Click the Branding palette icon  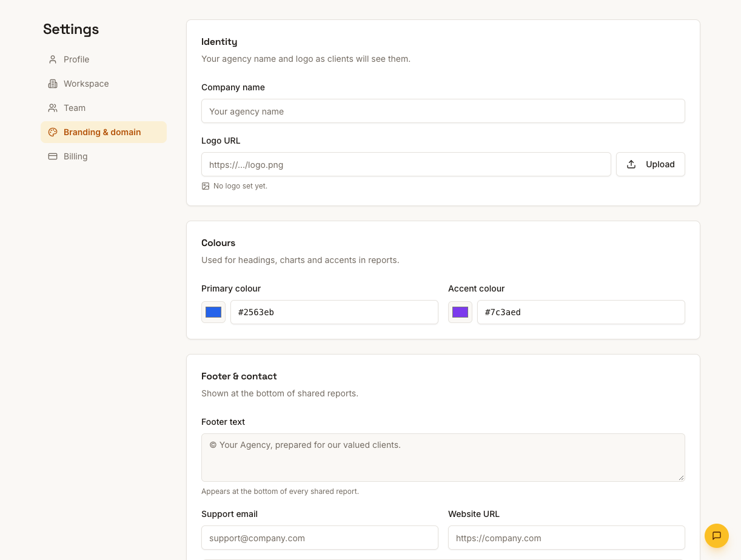53,132
